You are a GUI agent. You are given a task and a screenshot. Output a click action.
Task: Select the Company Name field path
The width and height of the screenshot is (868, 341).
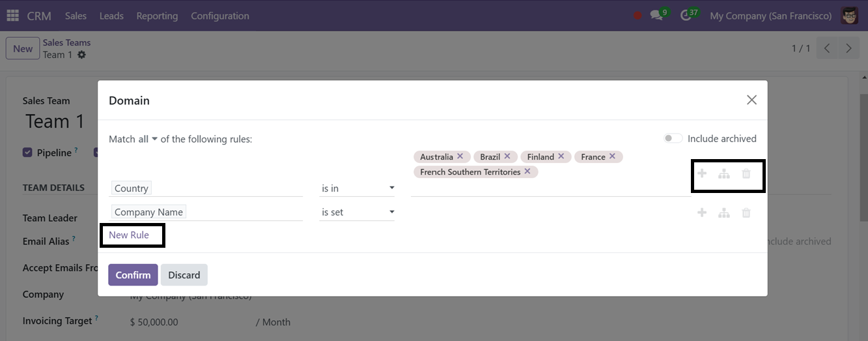click(206, 212)
